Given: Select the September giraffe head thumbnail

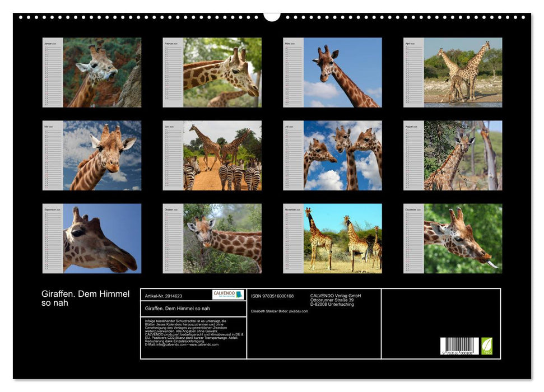Looking at the screenshot, I should tap(95, 238).
